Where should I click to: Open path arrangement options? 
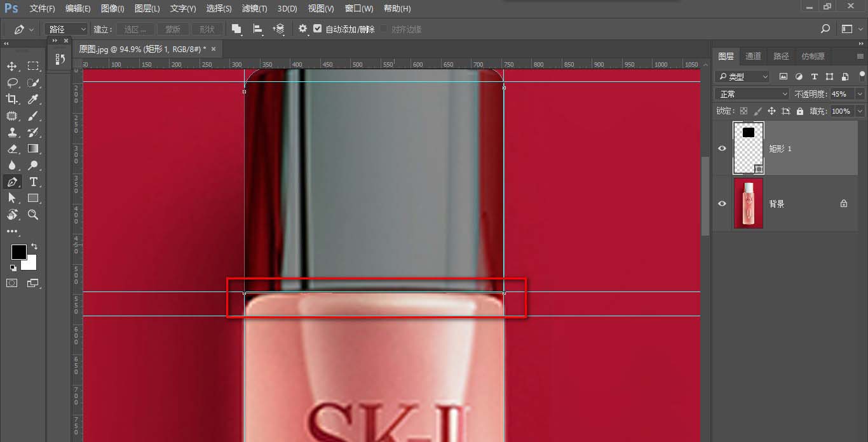[x=278, y=29]
